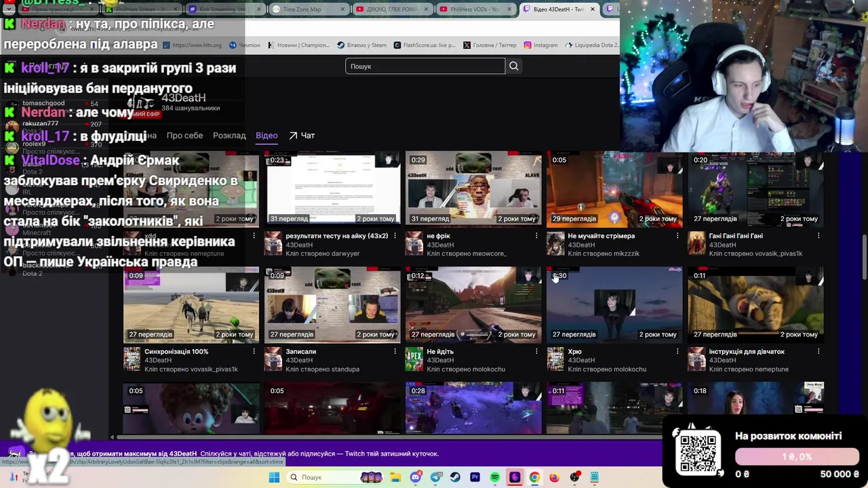
Task: Click game icon beside 'результати тесту на айку' clip
Action: (x=273, y=243)
